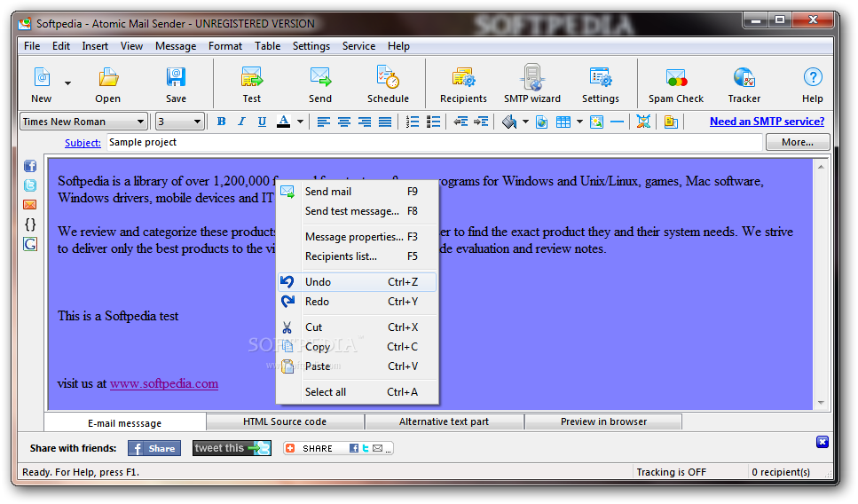Click the Facebook sidebar icon
Viewport: 858px width, 504px height.
coord(30,166)
